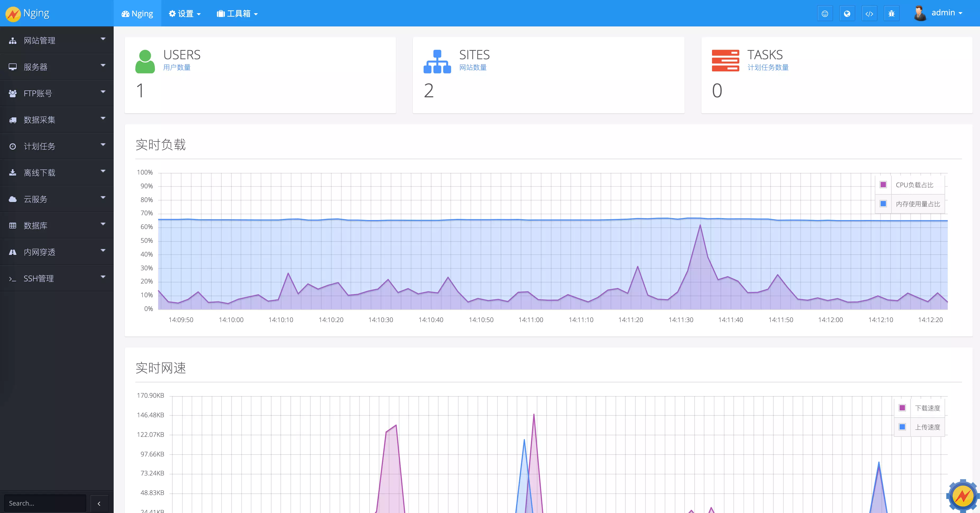The image size is (980, 513).
Task: Click the USERS count value 1
Action: 140,91
